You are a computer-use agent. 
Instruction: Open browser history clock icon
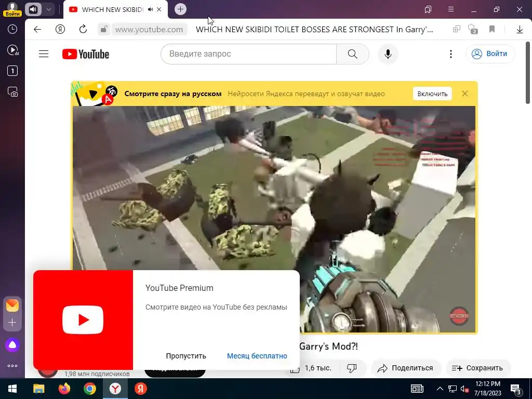point(12,29)
